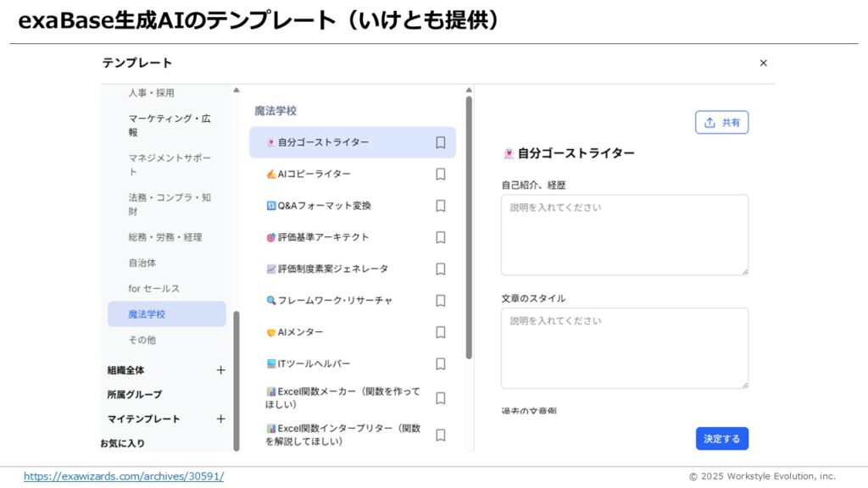Screen dimensions: 868x488
Task: Select the highlighted 魔法学校 category
Action: 167,314
